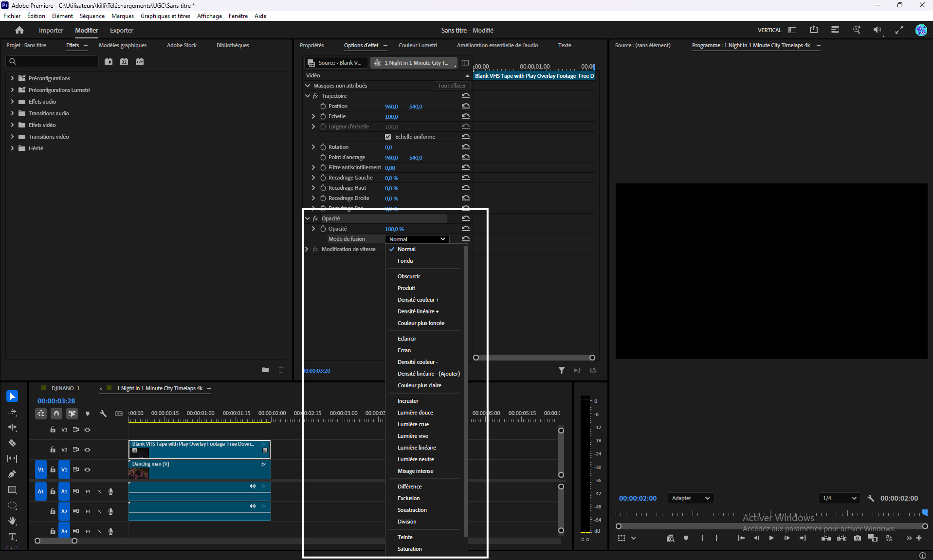Click the effect controls zoom scroll handle
Screen dimensions: 933x560
592,358
